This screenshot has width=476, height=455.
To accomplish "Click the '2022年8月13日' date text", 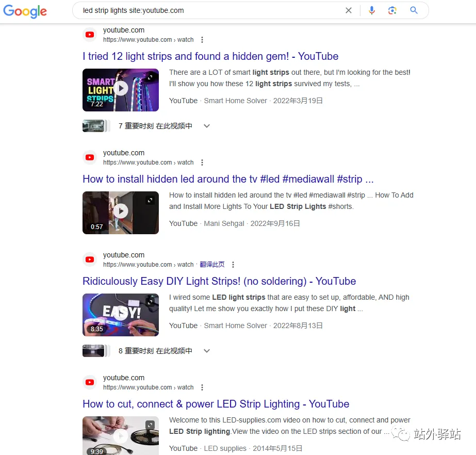I will (x=298, y=326).
